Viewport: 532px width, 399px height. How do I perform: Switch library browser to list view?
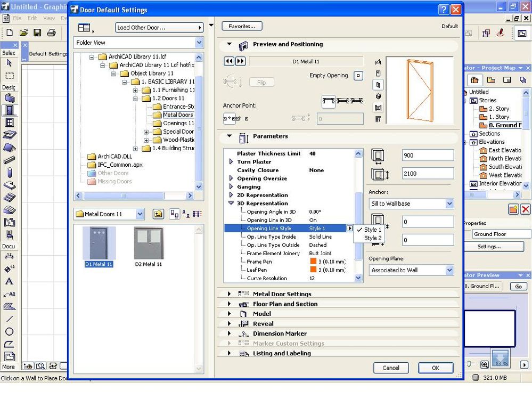[x=197, y=214]
